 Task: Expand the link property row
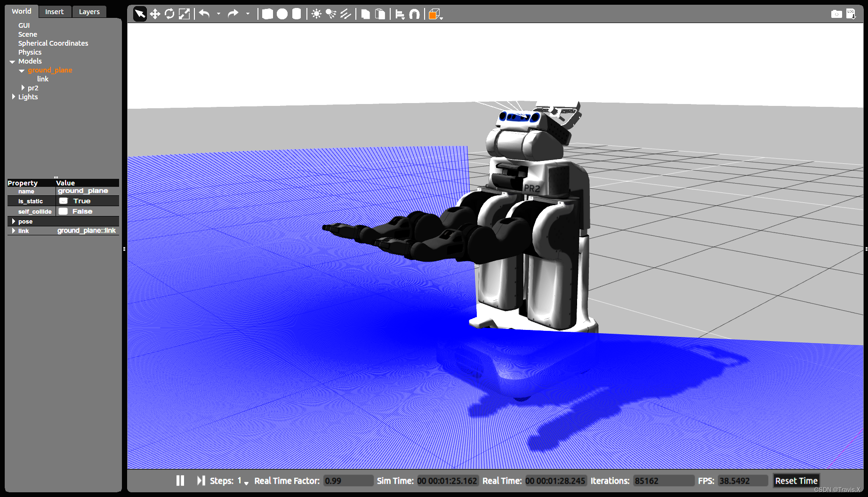tap(13, 231)
